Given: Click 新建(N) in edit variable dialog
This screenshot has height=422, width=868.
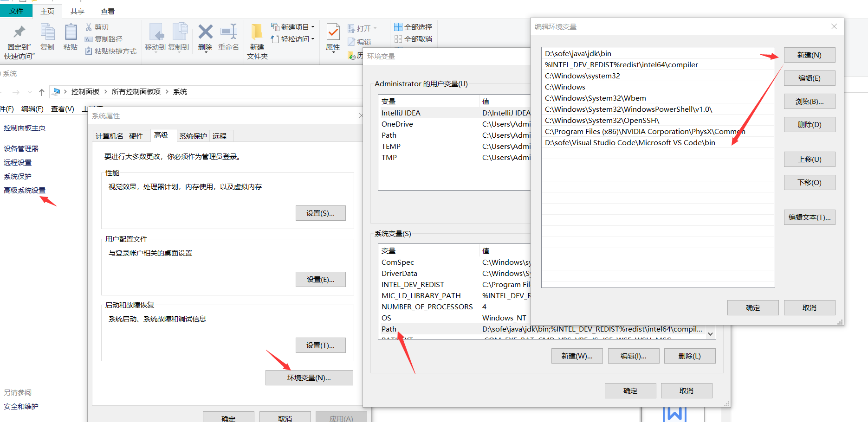Looking at the screenshot, I should click(x=810, y=55).
